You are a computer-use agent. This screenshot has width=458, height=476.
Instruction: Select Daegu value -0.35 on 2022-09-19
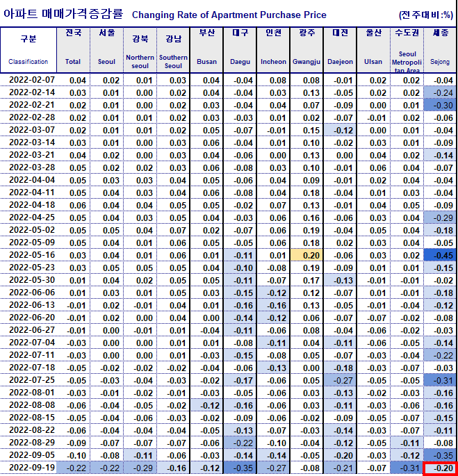coord(240,468)
